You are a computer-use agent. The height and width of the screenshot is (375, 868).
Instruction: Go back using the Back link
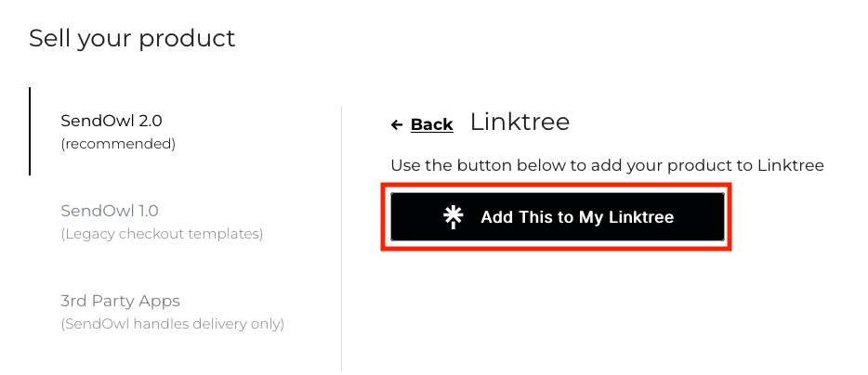pyautogui.click(x=432, y=125)
